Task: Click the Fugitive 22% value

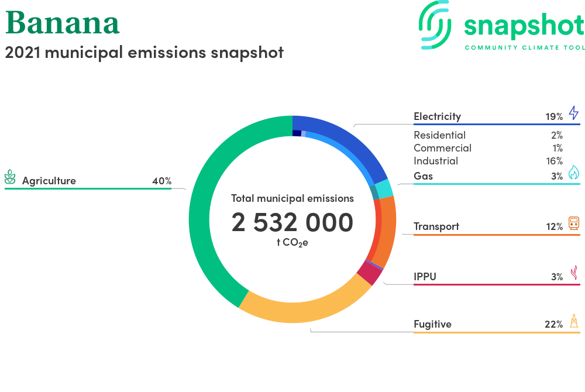Action: point(553,325)
